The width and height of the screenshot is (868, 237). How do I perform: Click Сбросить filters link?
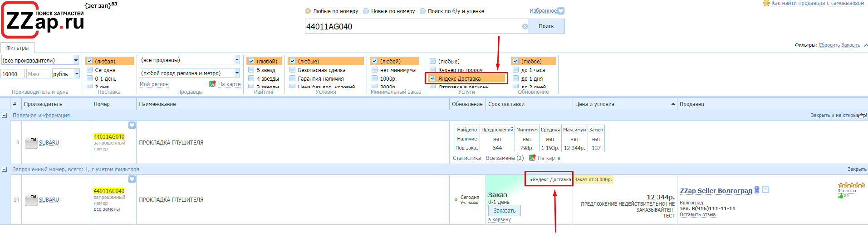[x=829, y=45]
